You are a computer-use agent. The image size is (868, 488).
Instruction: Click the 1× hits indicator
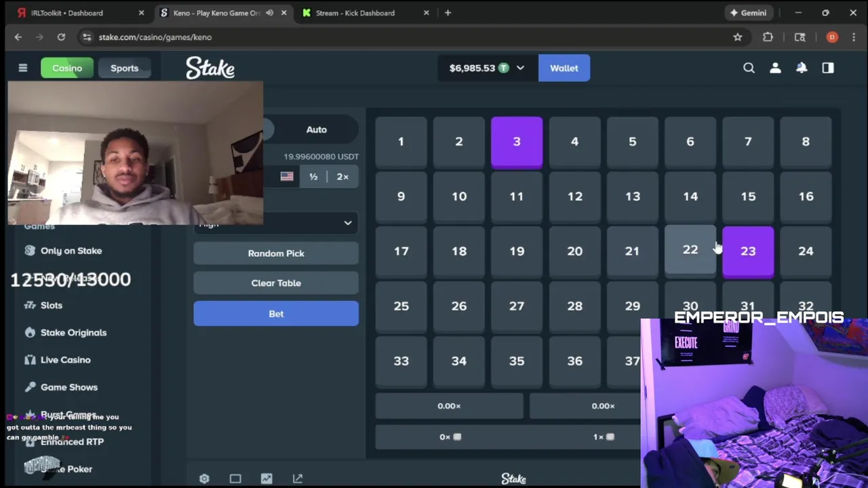coord(604,437)
